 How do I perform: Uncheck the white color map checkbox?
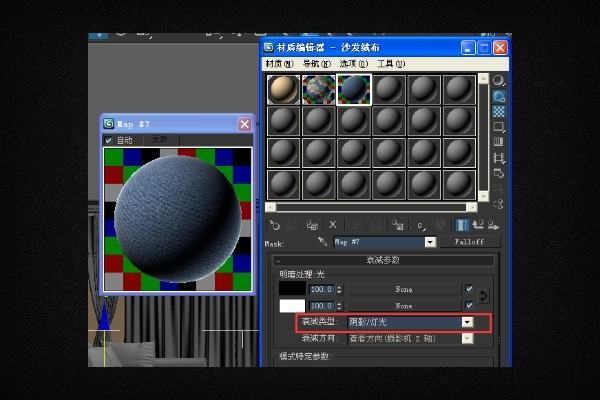tap(469, 305)
